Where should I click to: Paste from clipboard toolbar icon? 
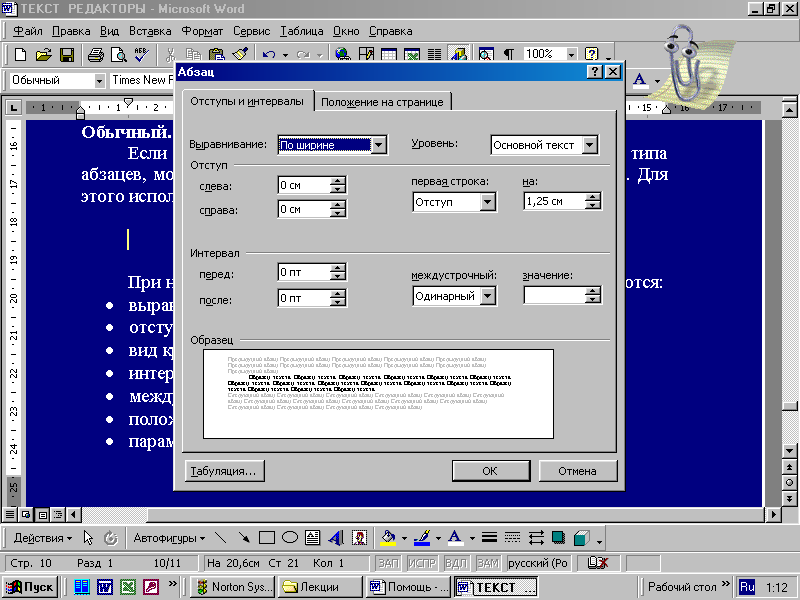[217, 54]
